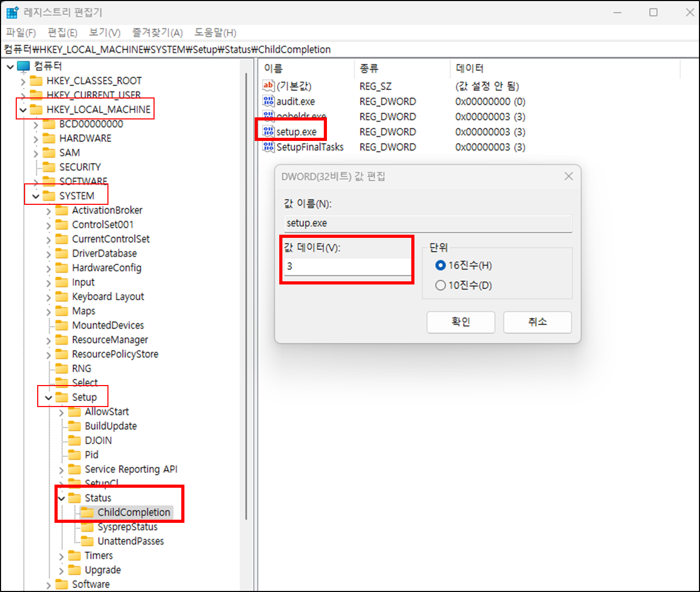
Task: Click the Keyboard Layout folder icon
Action: pyautogui.click(x=62, y=297)
